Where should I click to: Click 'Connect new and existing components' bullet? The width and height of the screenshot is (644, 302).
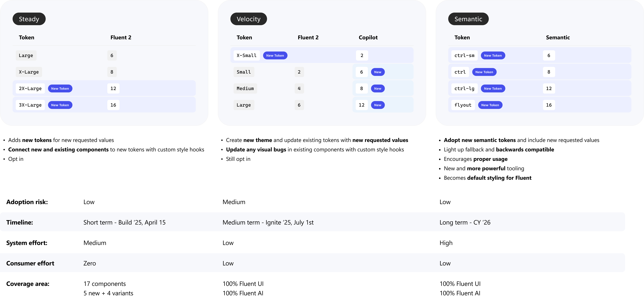[106, 150]
